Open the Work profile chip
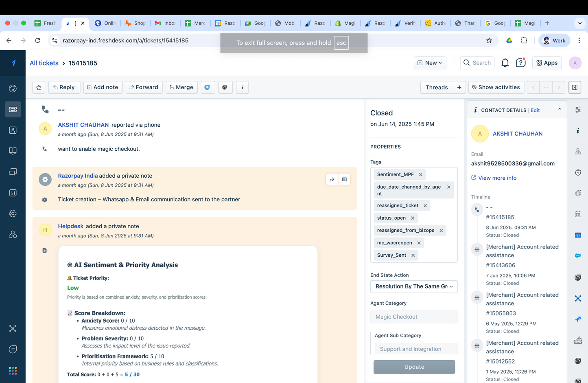Image resolution: width=588 pixels, height=383 pixels. tap(554, 40)
